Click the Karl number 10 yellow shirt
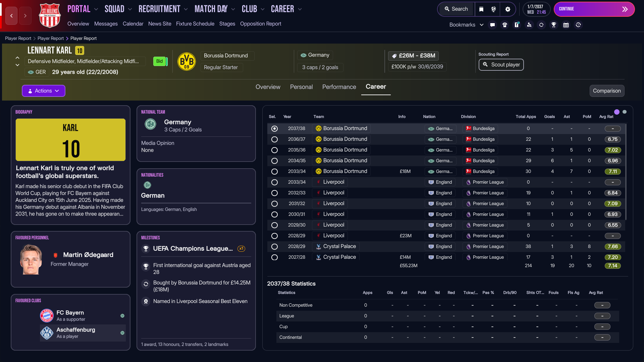 click(x=70, y=140)
